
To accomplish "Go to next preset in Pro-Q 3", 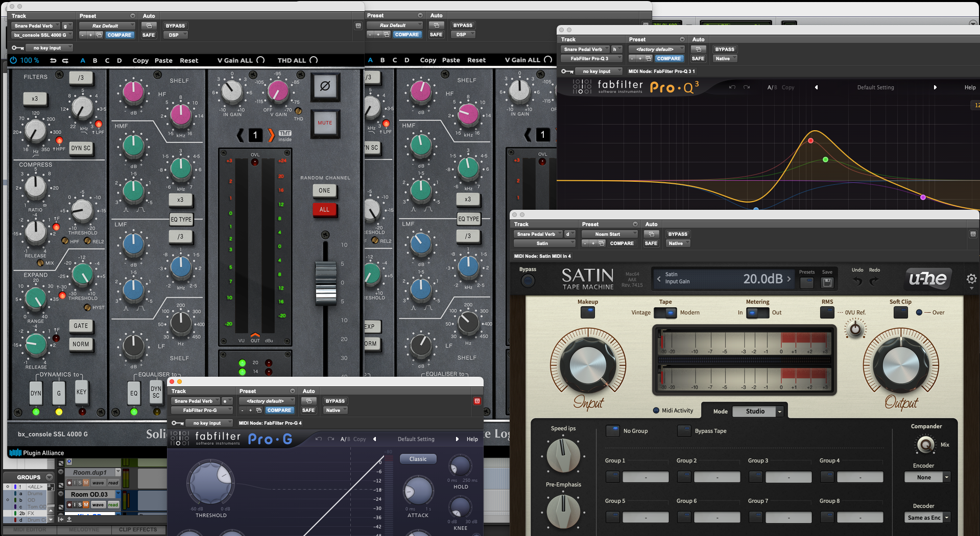I will [x=935, y=87].
